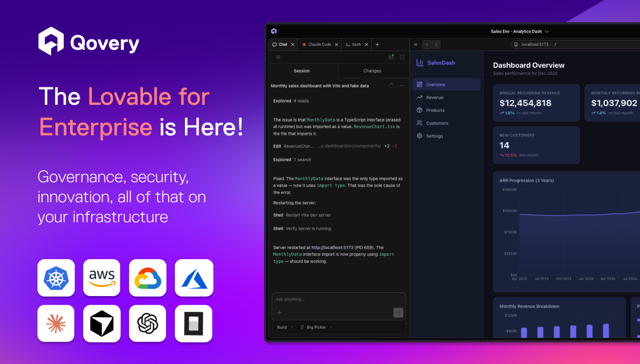Screen dimensions: 640x364
Task: Select the Session tab
Action: click(302, 71)
